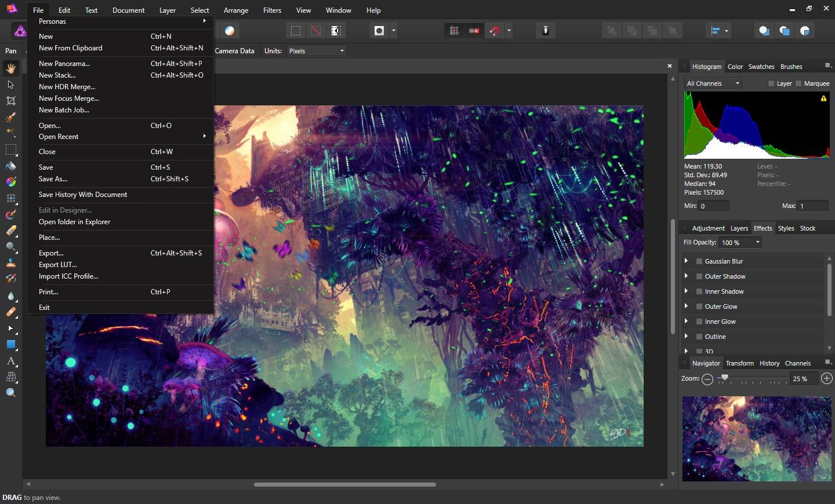Open the Open Recent submenu
The image size is (835, 504).
121,137
